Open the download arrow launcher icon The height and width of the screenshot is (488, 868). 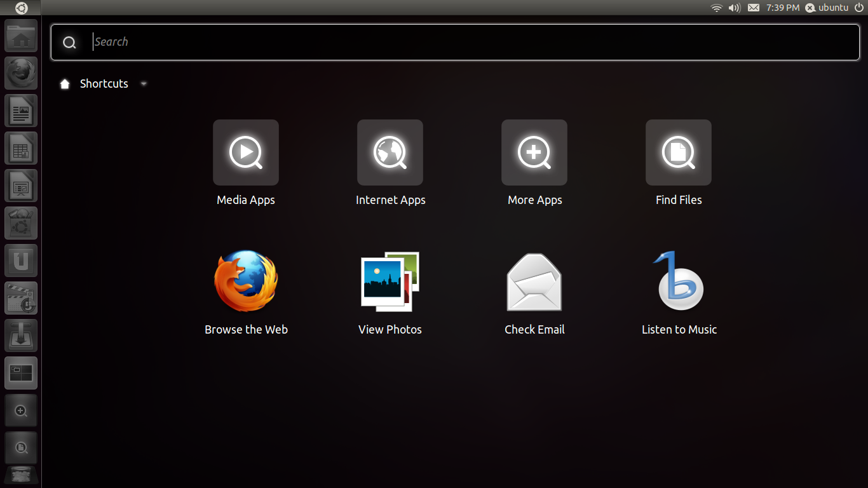coord(21,335)
